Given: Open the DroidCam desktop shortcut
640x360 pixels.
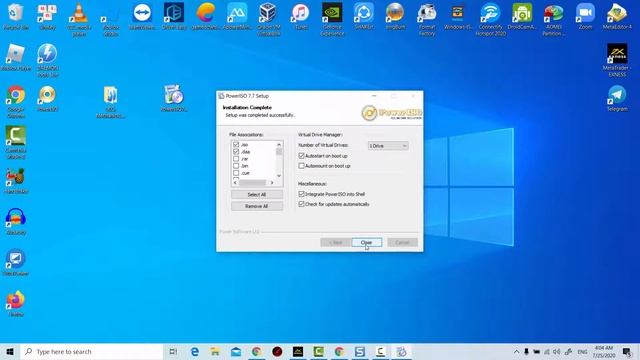Looking at the screenshot, I should (x=522, y=16).
